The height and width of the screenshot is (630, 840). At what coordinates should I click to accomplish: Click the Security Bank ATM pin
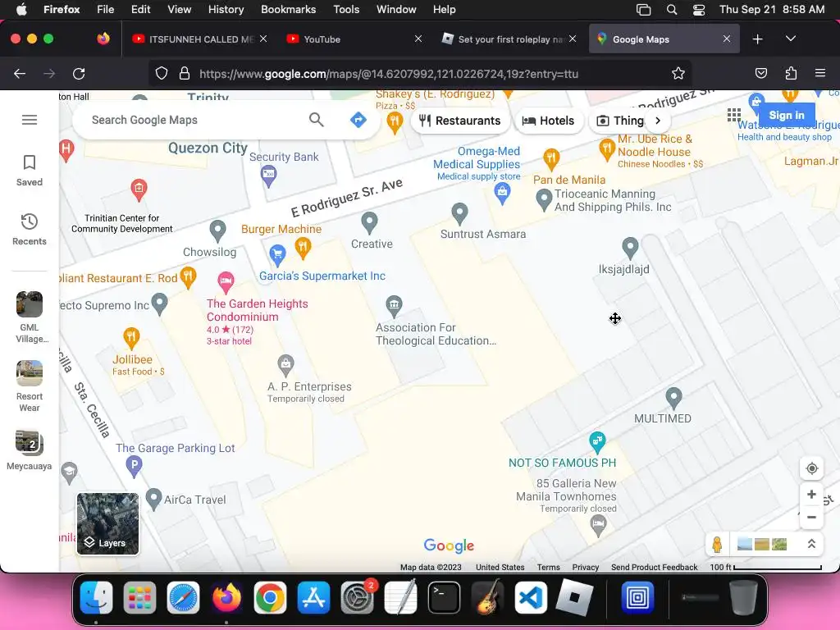coord(268,176)
